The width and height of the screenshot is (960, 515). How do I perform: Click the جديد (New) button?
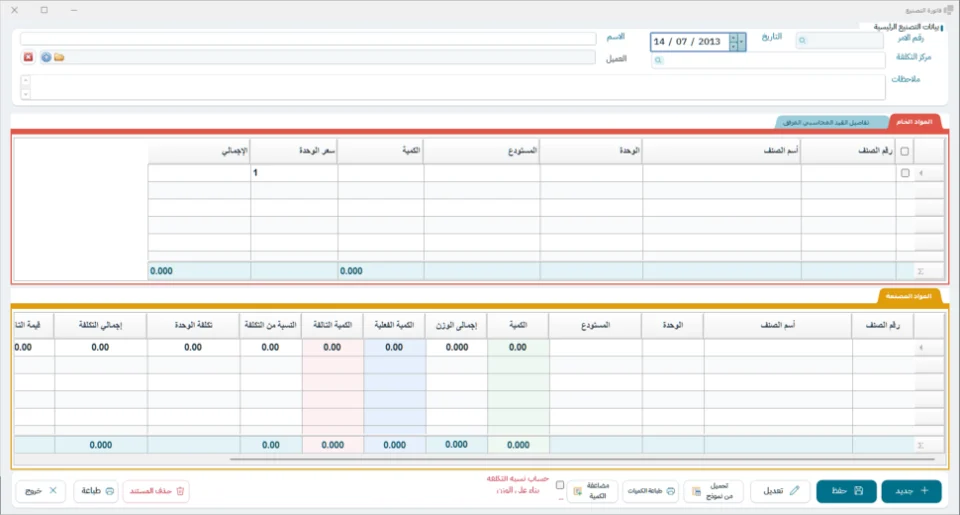(911, 491)
